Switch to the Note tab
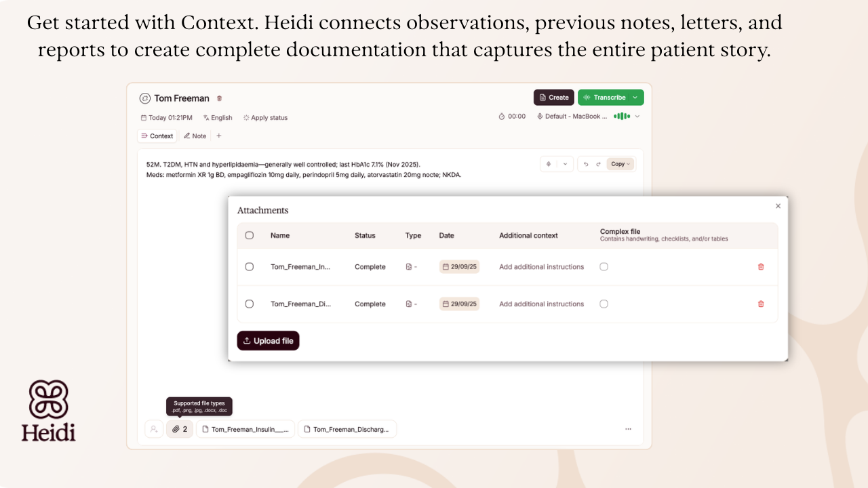 point(195,136)
